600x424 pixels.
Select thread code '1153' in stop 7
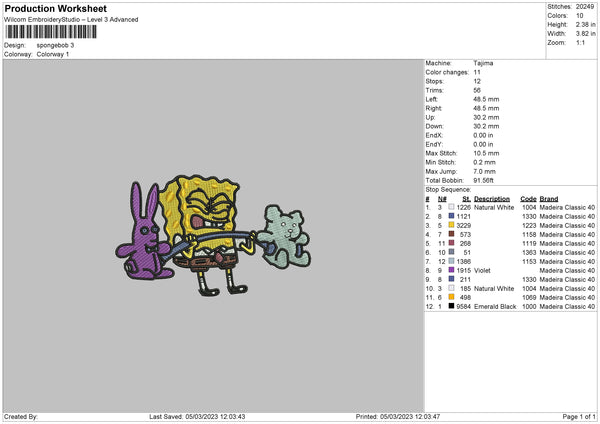point(529,261)
